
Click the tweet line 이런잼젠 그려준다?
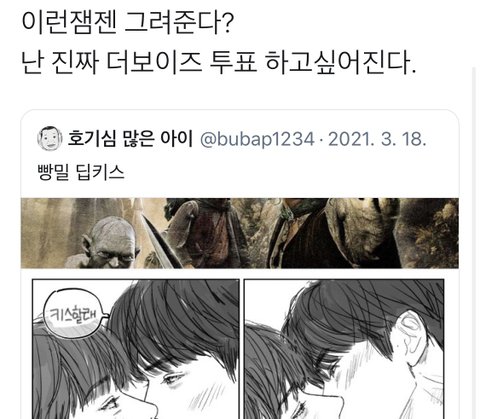click(128, 22)
